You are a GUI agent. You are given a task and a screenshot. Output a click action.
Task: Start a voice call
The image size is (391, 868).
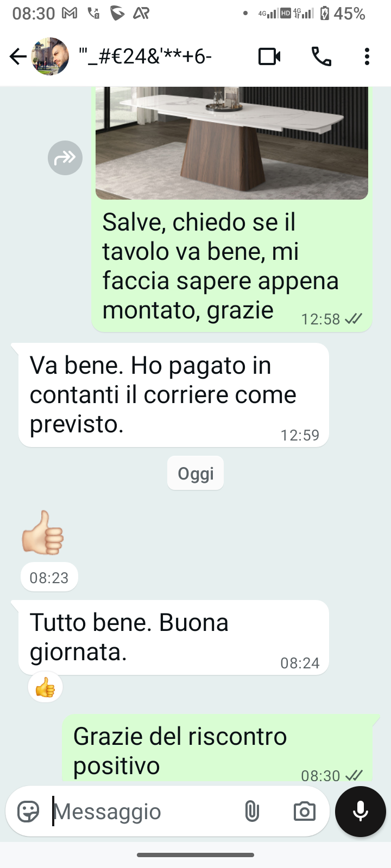(x=321, y=56)
